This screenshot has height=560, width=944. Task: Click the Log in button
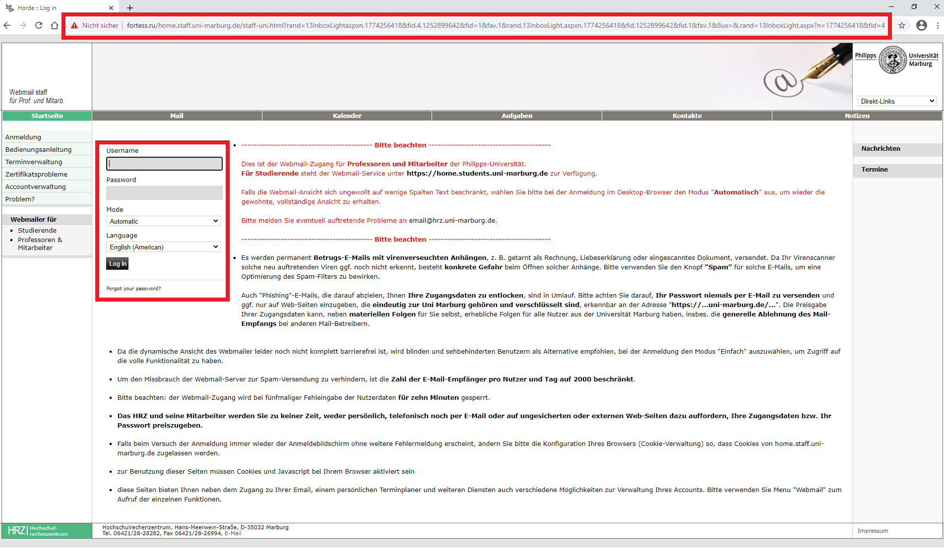pyautogui.click(x=118, y=264)
